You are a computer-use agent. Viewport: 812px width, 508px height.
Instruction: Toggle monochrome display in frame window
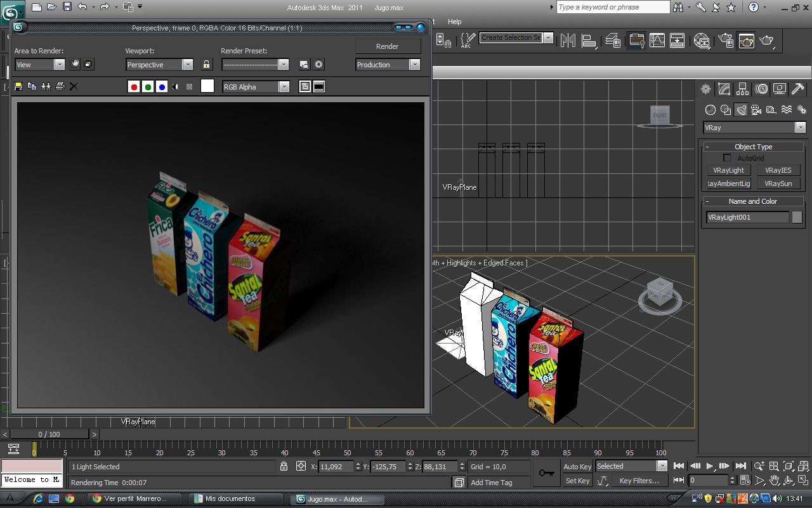point(189,86)
